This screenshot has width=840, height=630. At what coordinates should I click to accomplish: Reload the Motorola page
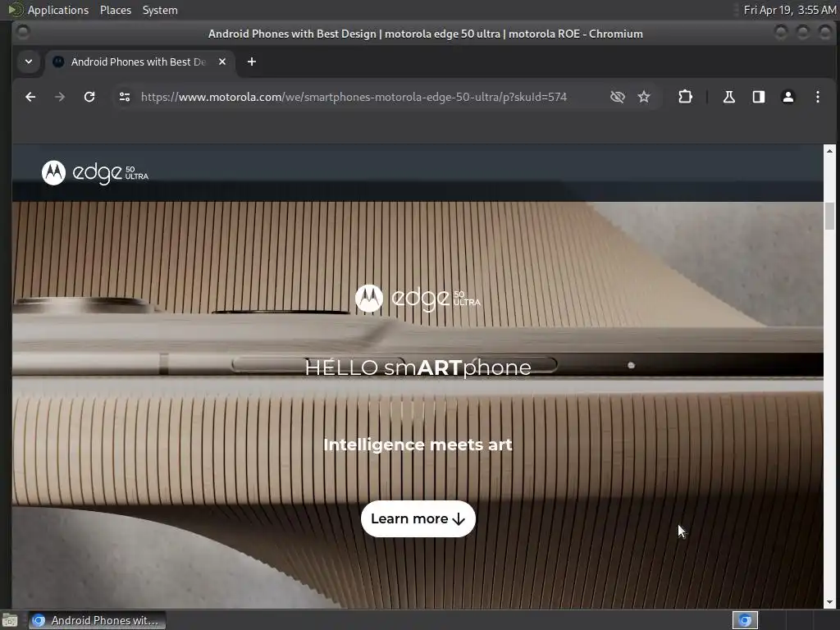89,97
